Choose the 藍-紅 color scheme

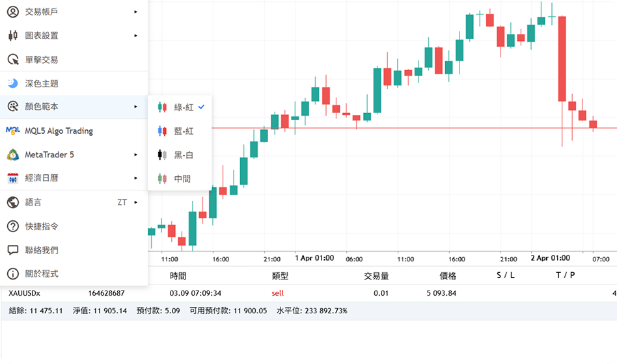point(184,131)
